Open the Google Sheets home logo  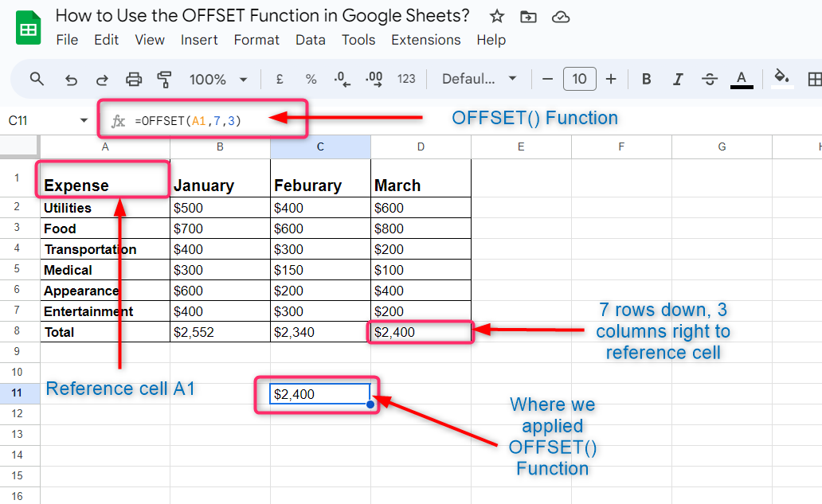point(29,29)
